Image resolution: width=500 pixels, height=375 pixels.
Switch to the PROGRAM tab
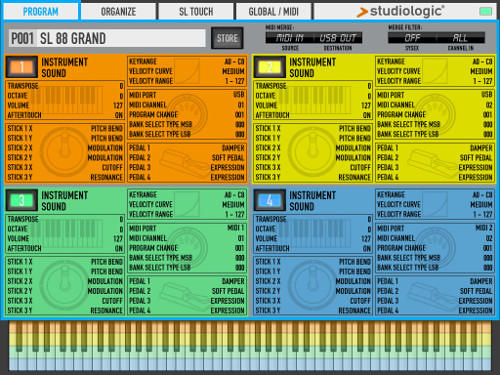40,12
